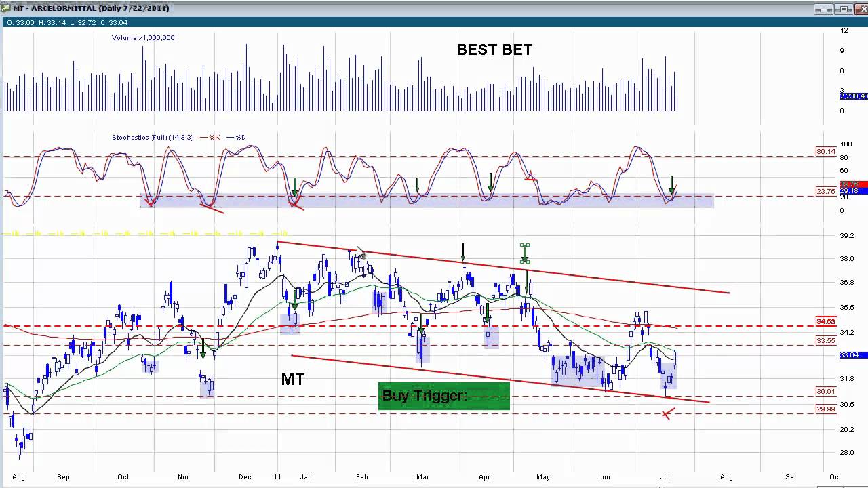Click the blue %D legend entry

[237, 138]
